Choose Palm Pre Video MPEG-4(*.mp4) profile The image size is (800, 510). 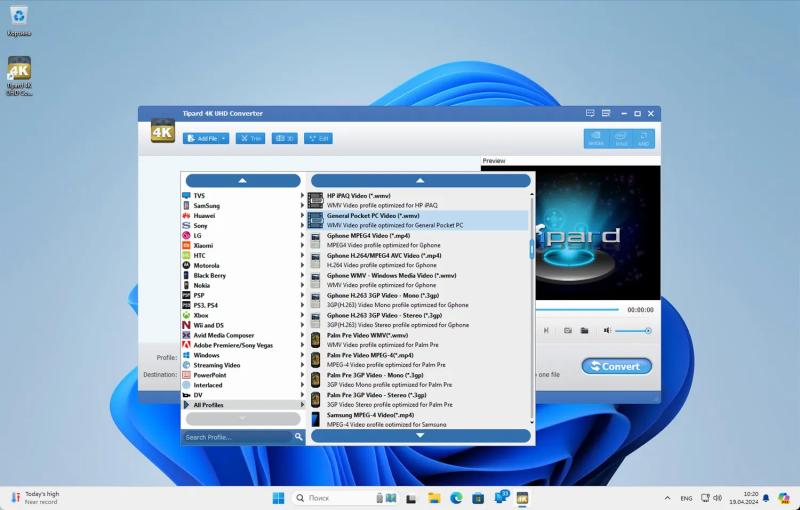coord(417,360)
